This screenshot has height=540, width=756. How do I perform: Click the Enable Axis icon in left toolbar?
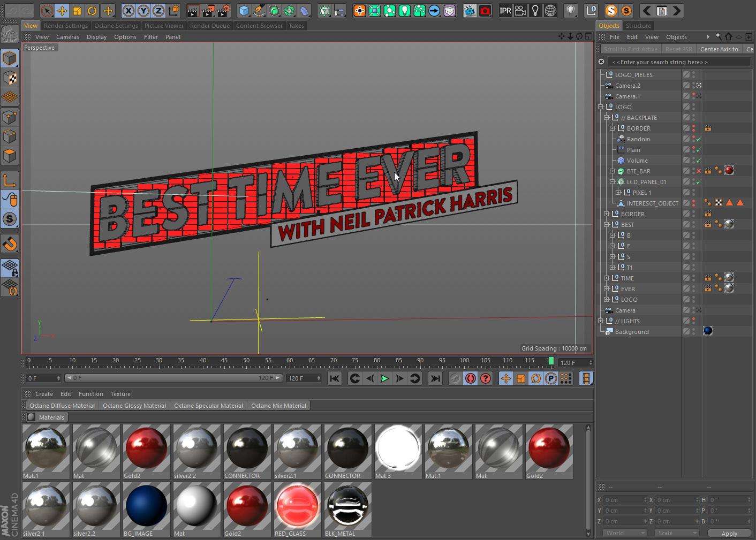[10, 180]
